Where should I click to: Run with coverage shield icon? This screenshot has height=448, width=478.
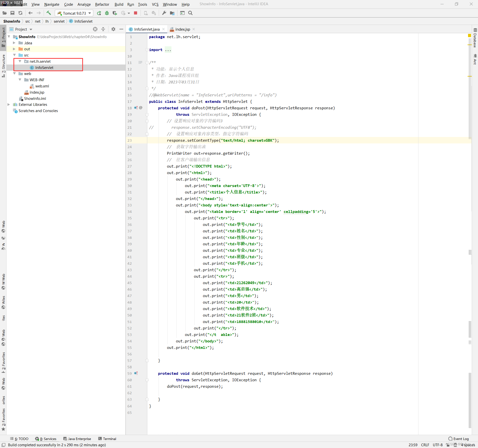tap(115, 13)
